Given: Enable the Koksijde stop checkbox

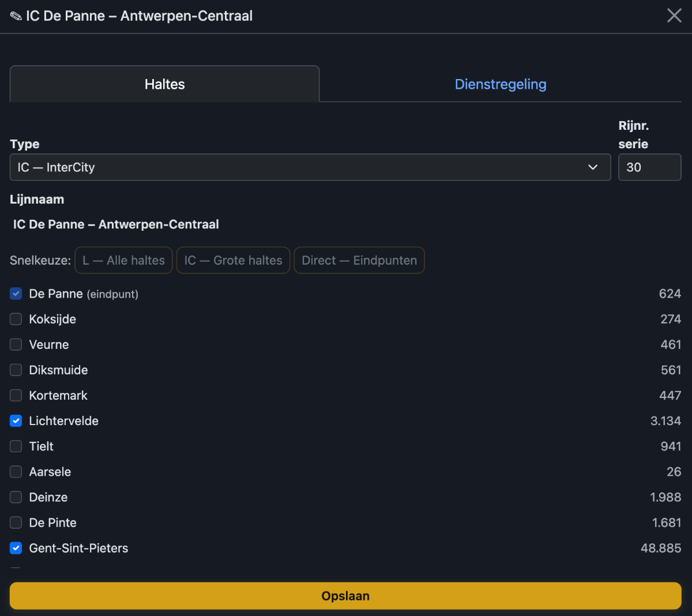Looking at the screenshot, I should tap(16, 319).
